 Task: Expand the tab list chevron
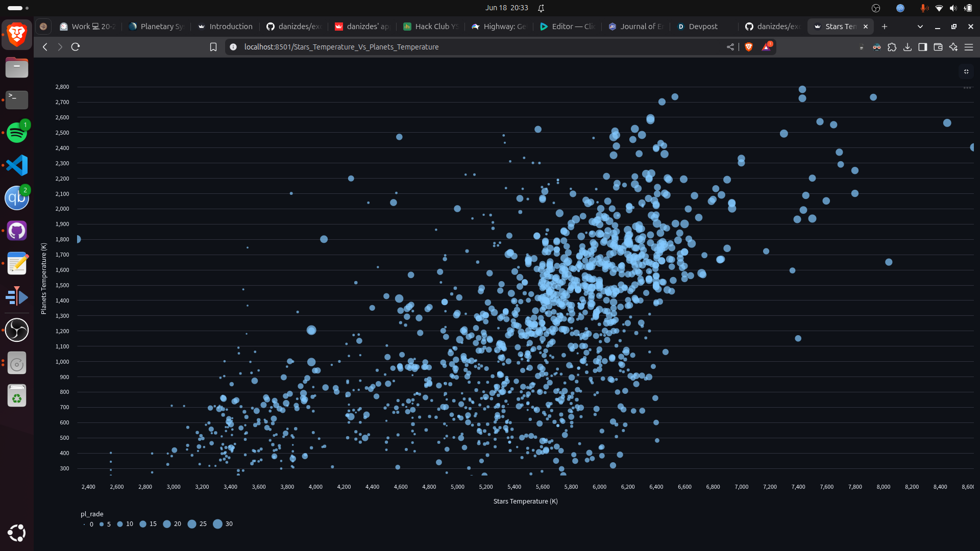pyautogui.click(x=920, y=27)
